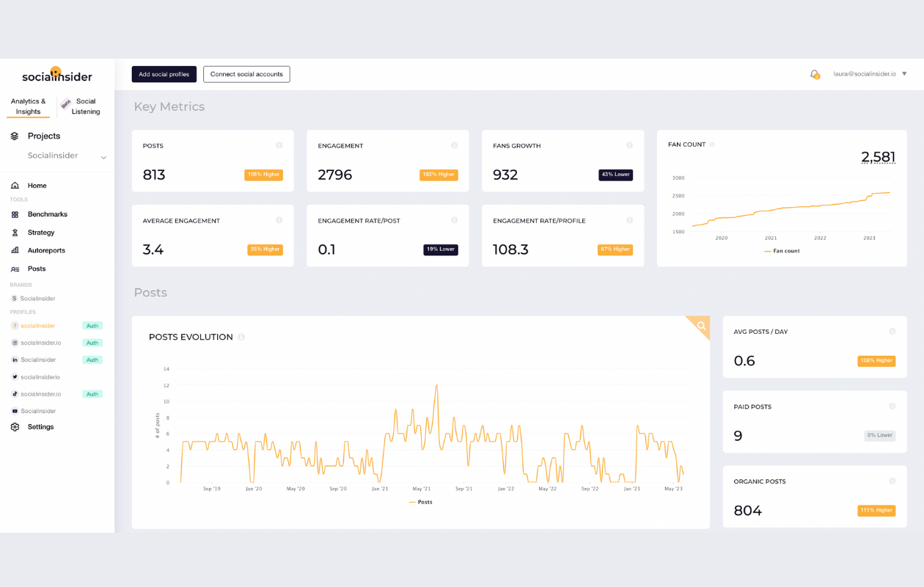
Task: Click the Autoreports bar chart icon
Action: point(15,250)
